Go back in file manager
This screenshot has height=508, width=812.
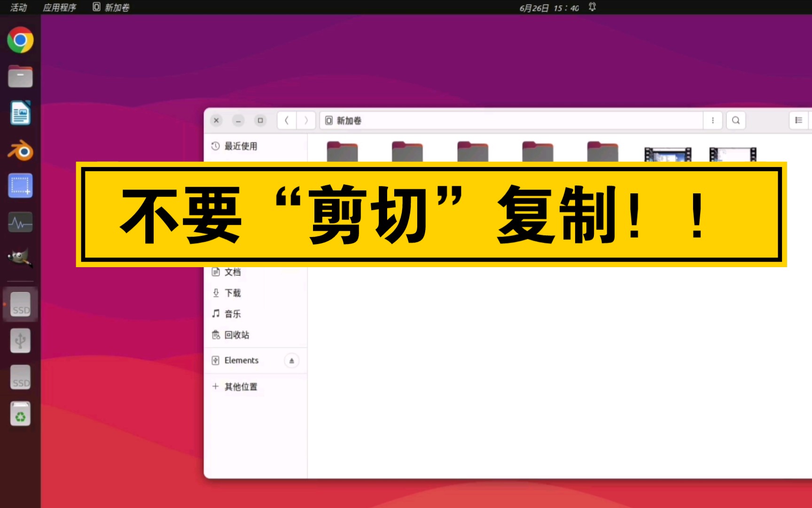click(287, 120)
